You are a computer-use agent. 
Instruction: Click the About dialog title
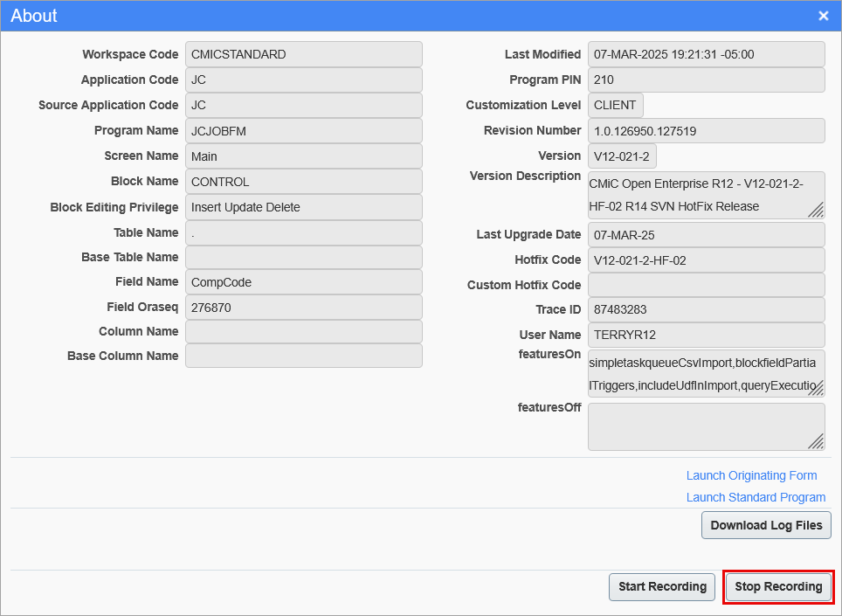click(34, 16)
